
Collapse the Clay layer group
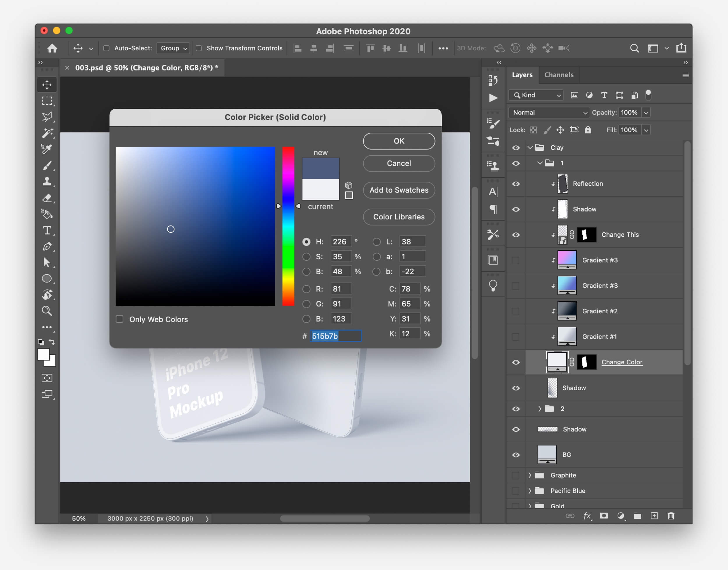(530, 148)
